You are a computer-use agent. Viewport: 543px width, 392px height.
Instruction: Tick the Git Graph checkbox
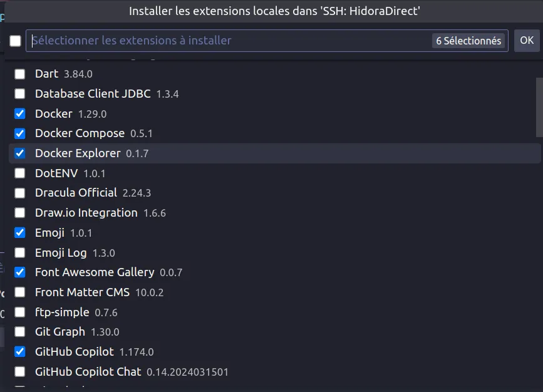pos(20,332)
